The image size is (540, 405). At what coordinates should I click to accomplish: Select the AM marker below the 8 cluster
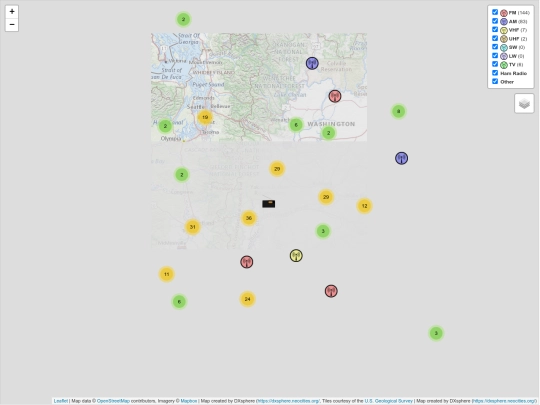(x=402, y=158)
